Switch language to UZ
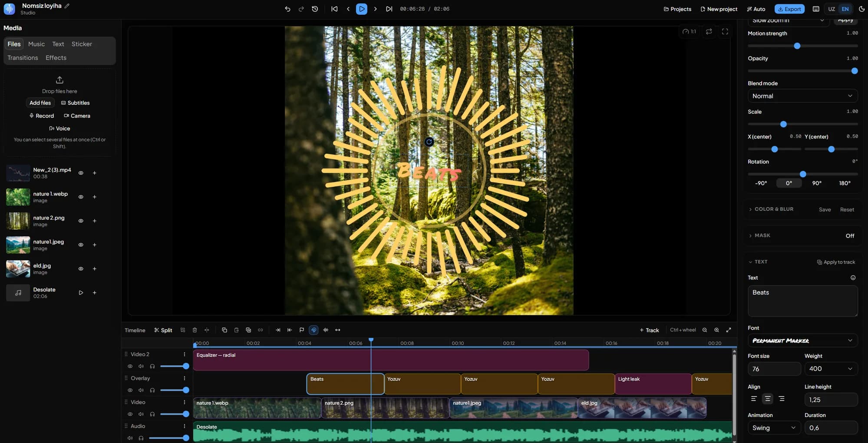 coord(831,9)
